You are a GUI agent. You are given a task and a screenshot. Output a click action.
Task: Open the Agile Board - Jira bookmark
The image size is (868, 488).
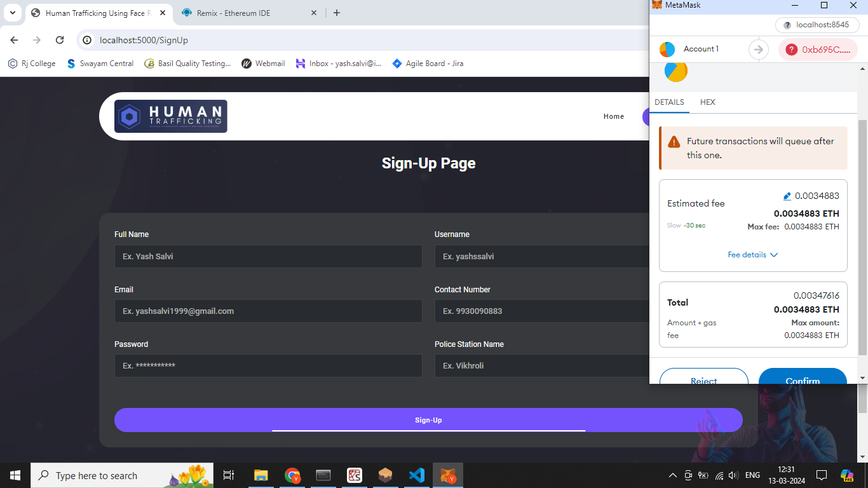[x=428, y=64]
